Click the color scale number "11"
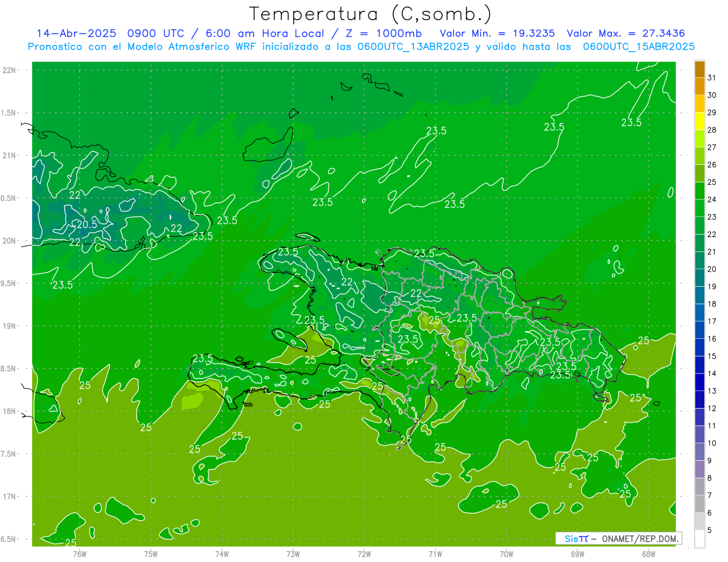 (x=712, y=426)
